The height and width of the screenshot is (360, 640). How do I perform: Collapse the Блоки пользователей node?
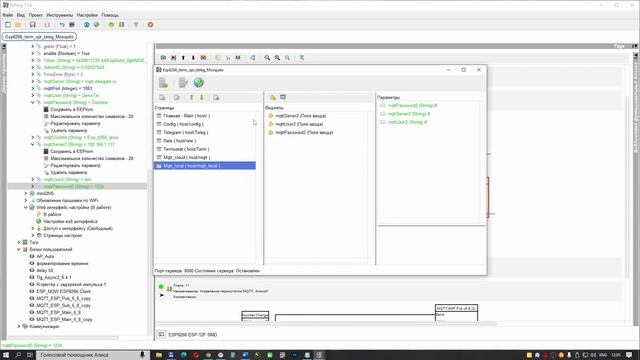(x=19, y=249)
